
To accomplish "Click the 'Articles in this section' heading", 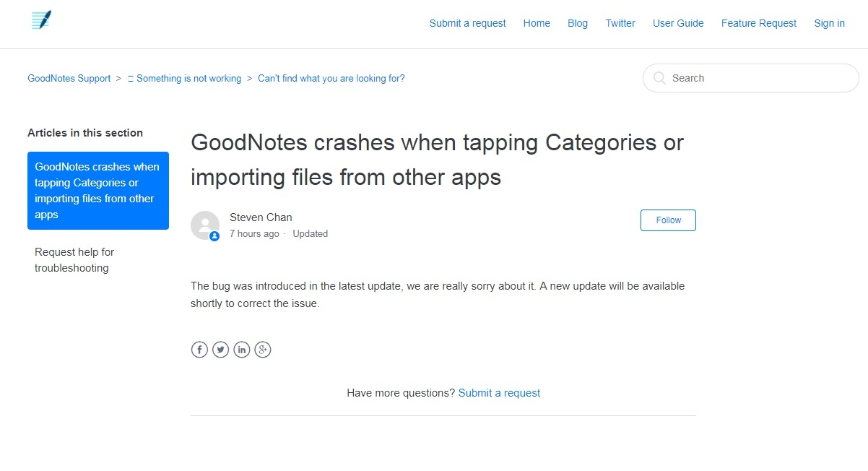I will 85,133.
